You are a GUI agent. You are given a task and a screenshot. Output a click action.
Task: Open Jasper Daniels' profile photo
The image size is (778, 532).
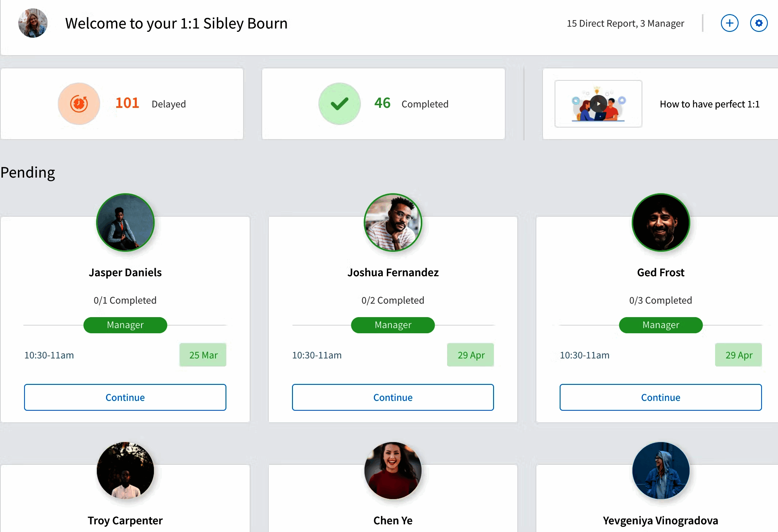[x=125, y=223]
